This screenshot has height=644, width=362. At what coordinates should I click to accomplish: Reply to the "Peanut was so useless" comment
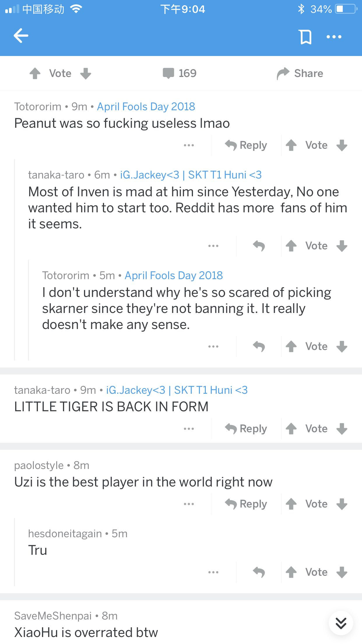[x=246, y=145]
